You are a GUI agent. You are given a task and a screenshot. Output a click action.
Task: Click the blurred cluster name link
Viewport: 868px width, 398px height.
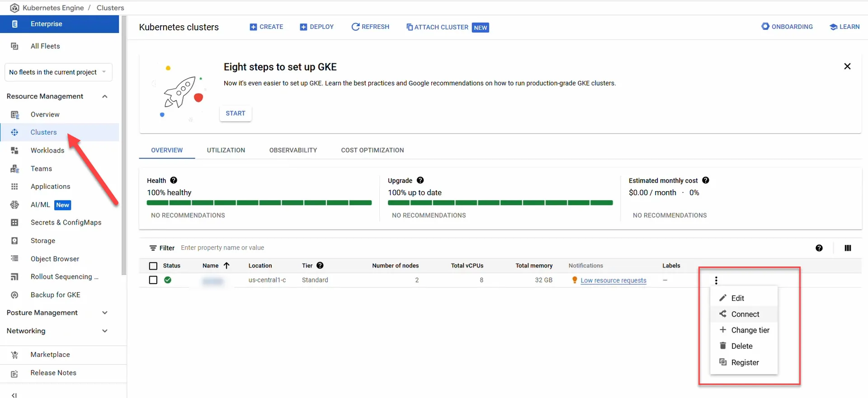[x=213, y=281]
